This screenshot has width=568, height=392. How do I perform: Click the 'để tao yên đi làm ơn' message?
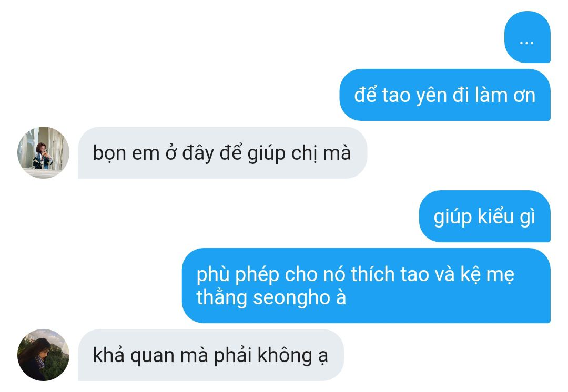445,95
